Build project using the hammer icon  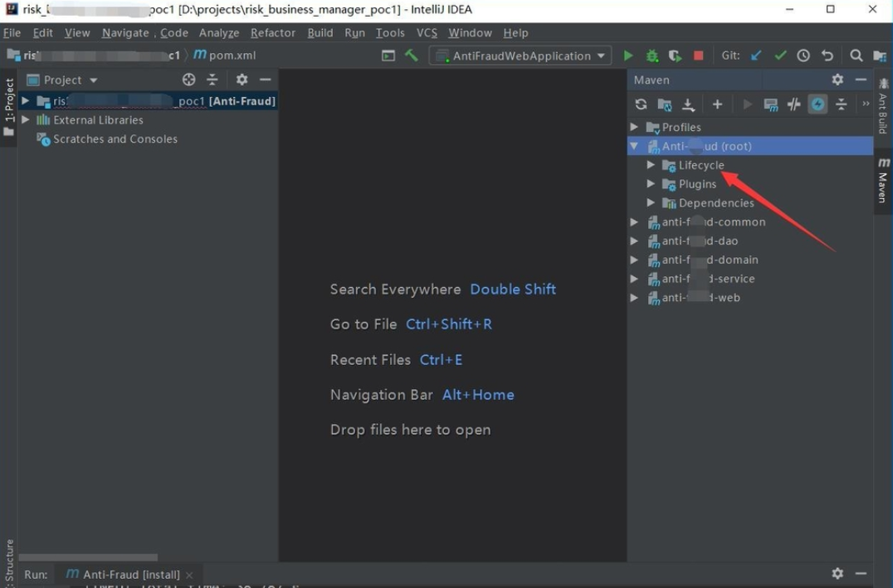412,56
